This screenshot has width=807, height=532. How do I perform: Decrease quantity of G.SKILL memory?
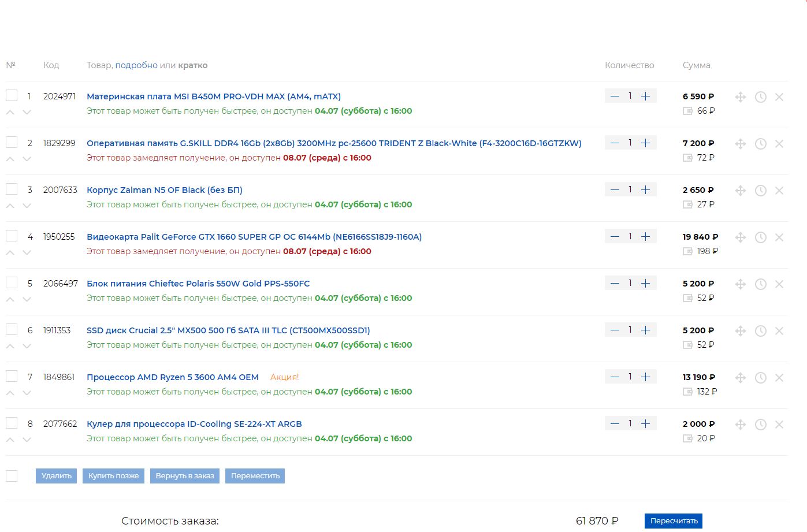pyautogui.click(x=615, y=143)
